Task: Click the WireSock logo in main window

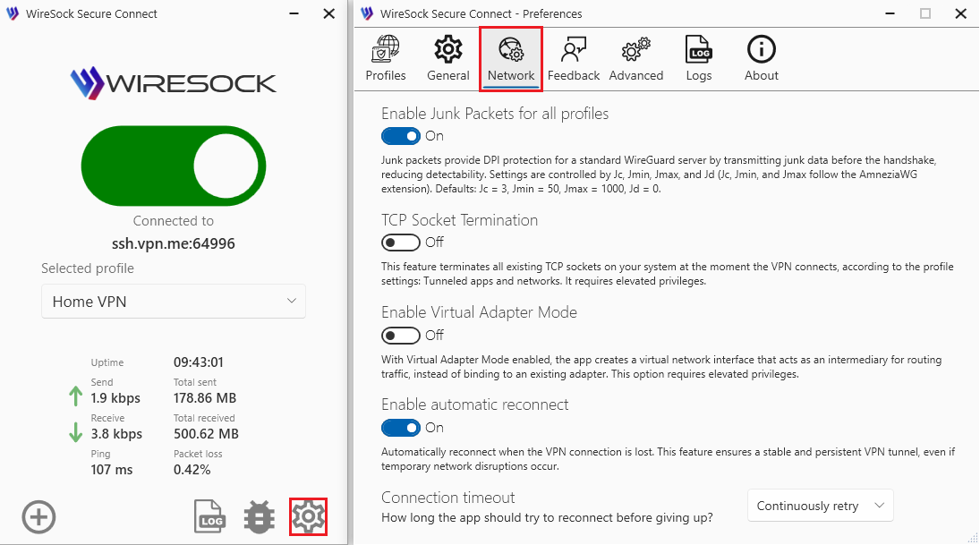Action: click(x=173, y=83)
